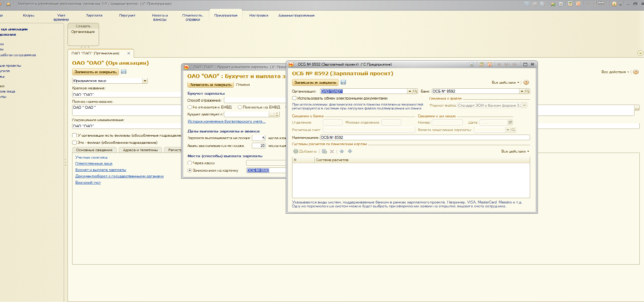Image resolution: width=644 pixels, height=302 pixels.
Task: Expand Валюта зачисления зарплаты dropdown
Action: click(508, 130)
